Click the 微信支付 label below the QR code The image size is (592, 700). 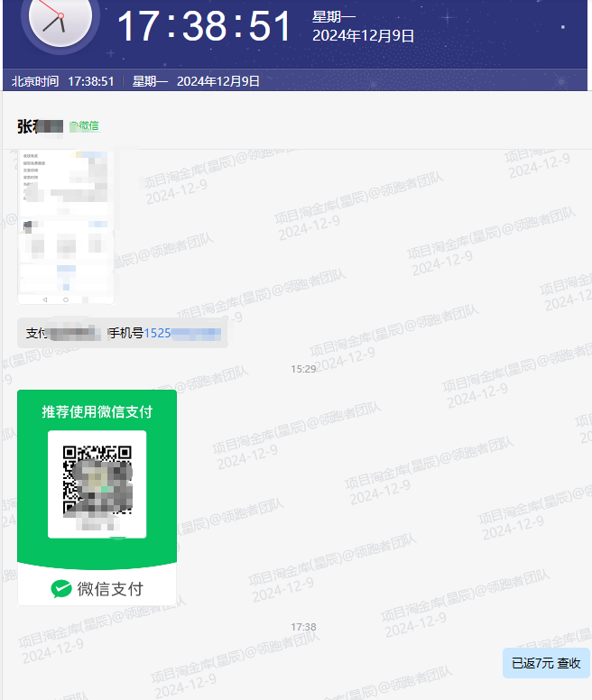point(110,589)
